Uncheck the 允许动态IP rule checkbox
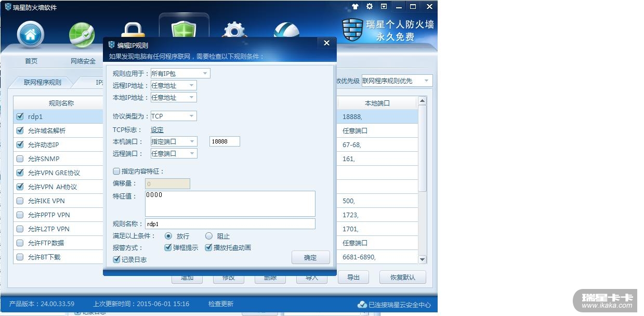 (20, 144)
